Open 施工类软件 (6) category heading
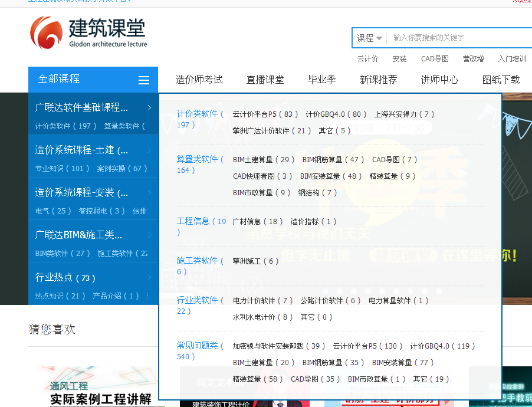Screen dimensions: 532x407 coord(200,266)
